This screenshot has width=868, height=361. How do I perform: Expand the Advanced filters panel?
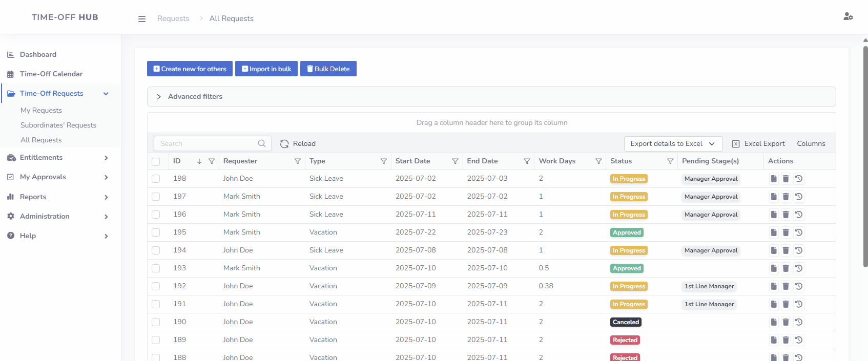159,97
